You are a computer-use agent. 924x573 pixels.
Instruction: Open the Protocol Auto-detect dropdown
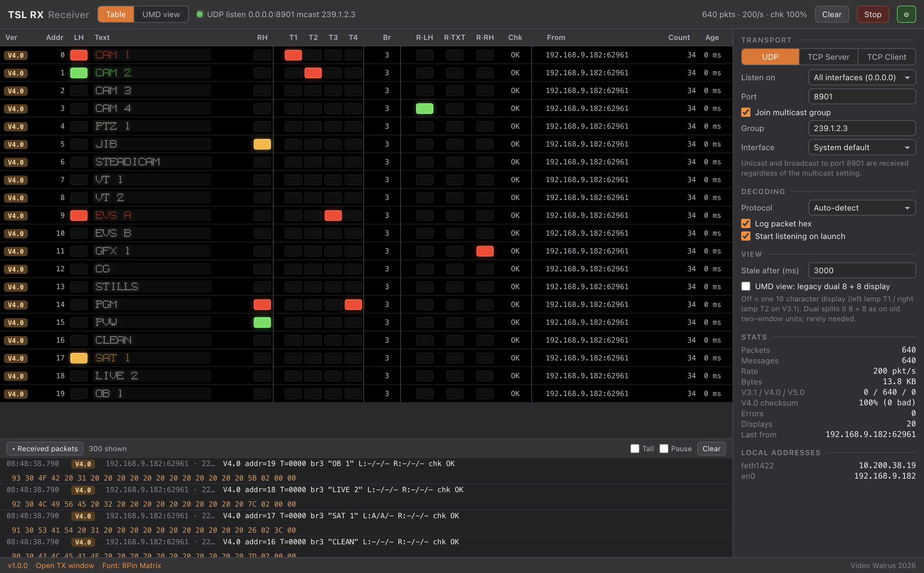click(x=862, y=208)
